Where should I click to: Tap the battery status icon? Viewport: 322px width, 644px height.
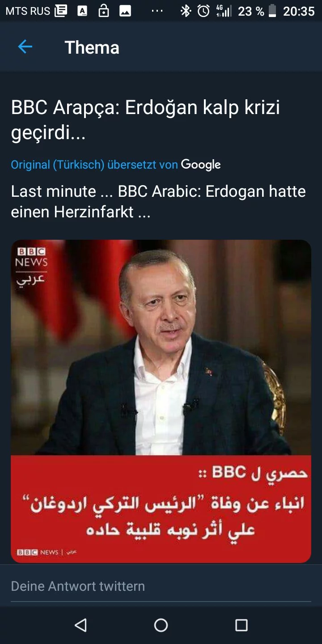pyautogui.click(x=272, y=11)
